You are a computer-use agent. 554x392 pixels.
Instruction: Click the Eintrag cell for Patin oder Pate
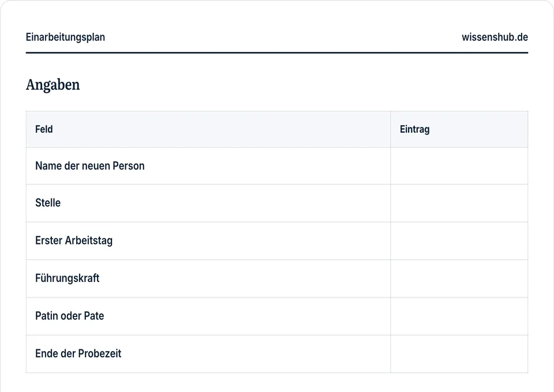[x=459, y=316]
